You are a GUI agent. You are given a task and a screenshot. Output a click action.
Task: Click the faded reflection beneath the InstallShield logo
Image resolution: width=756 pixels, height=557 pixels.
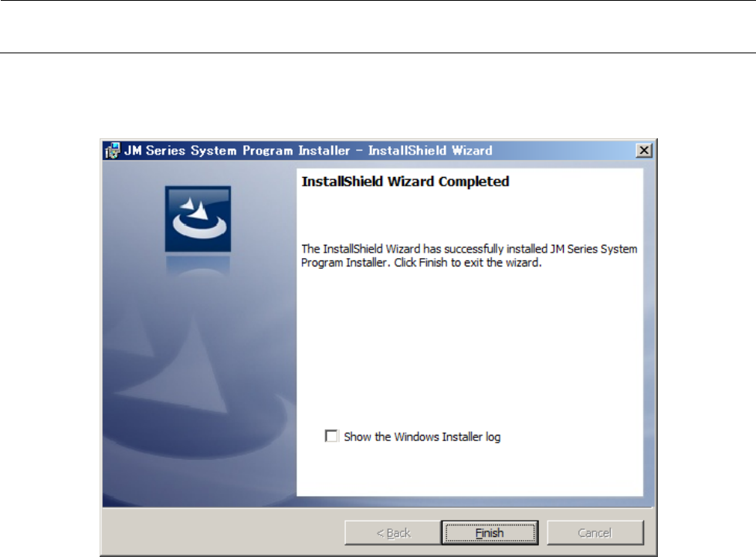[x=198, y=266]
